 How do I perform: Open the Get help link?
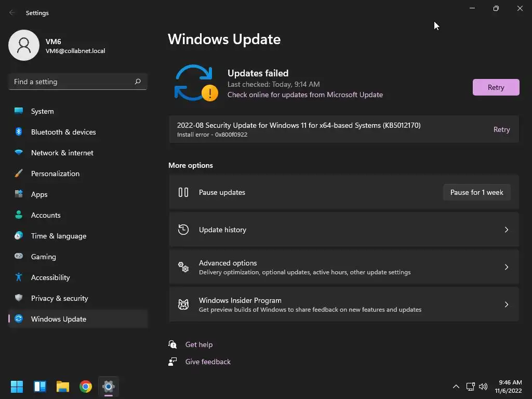(199, 344)
